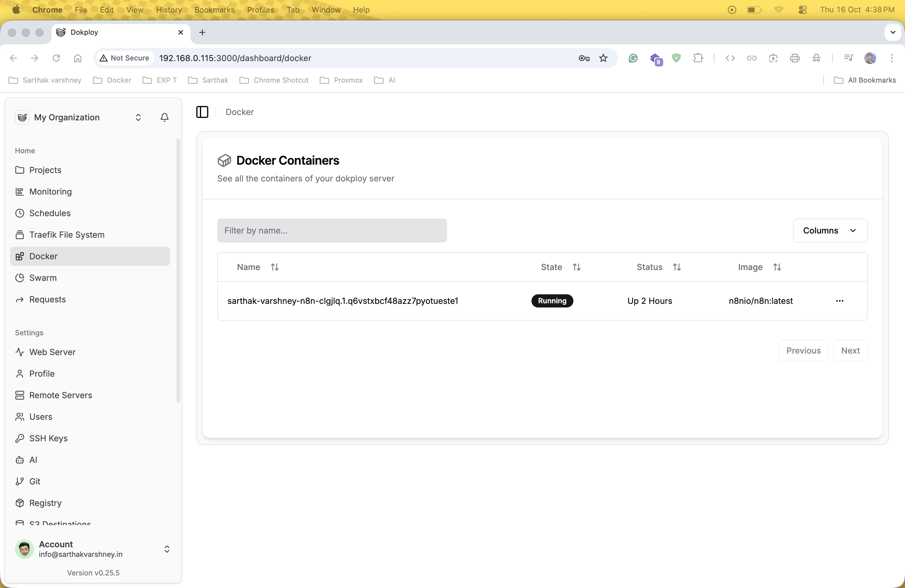Image resolution: width=905 pixels, height=588 pixels.
Task: Open the Columns dropdown
Action: coord(830,231)
